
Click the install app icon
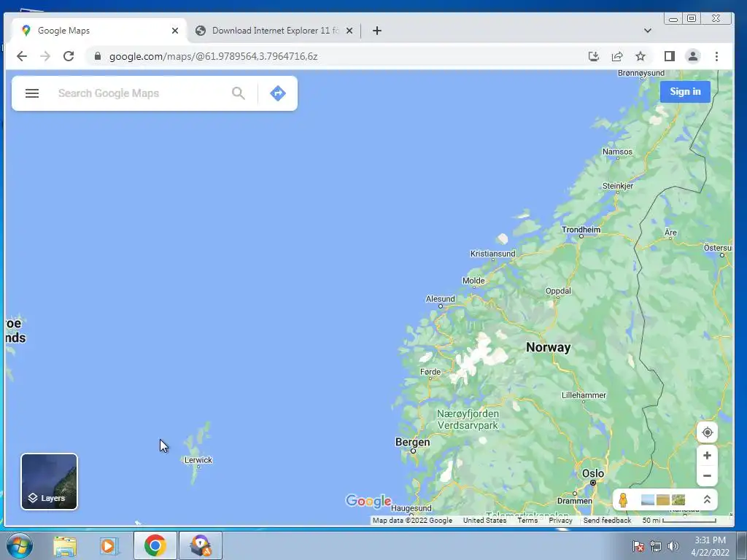[594, 56]
